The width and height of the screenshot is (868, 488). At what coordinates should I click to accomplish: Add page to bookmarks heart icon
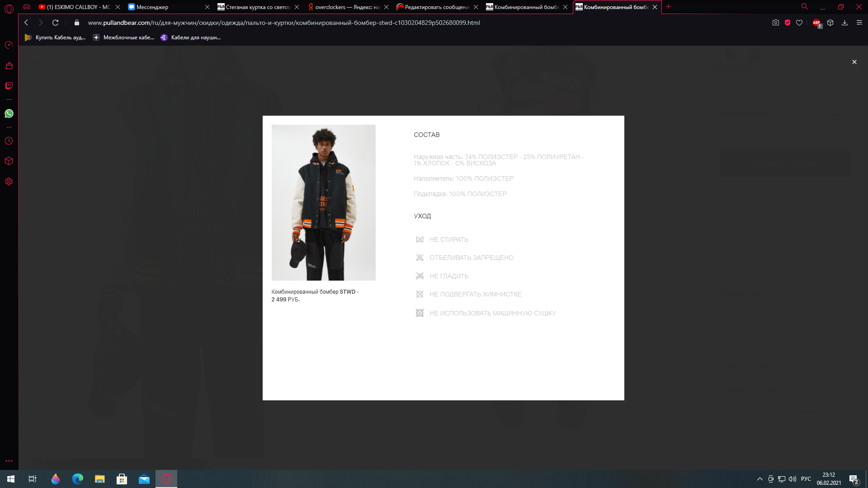(x=799, y=23)
